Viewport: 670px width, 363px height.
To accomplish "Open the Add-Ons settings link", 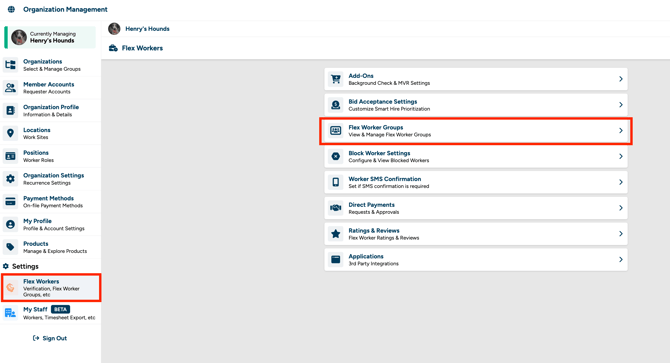I will pos(476,79).
